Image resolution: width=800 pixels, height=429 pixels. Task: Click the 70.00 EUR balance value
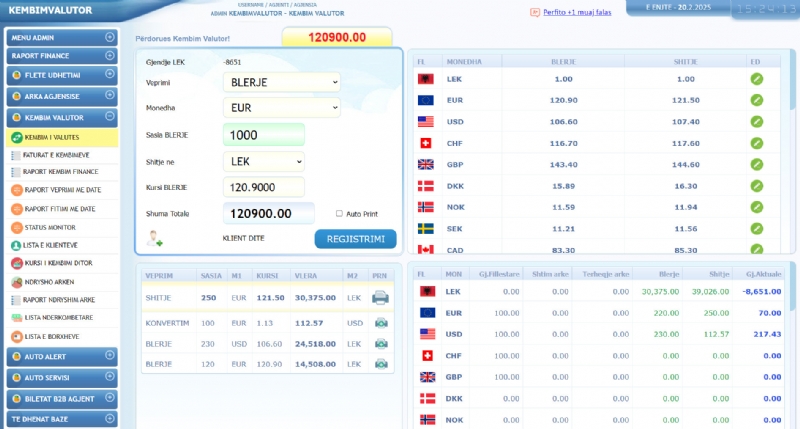(x=769, y=313)
